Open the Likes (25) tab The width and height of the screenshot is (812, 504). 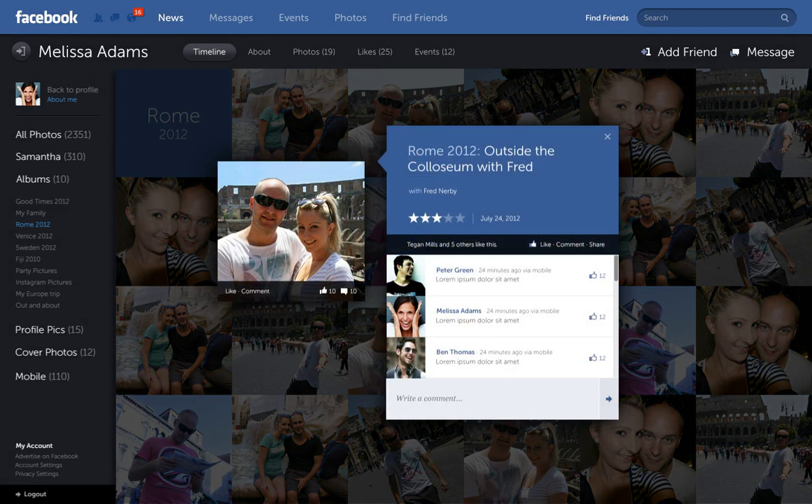pos(374,52)
